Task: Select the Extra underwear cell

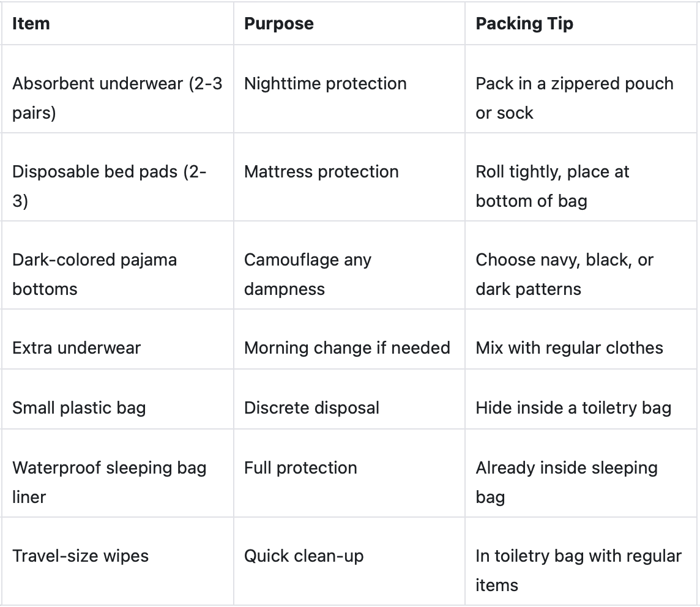Action: [76, 348]
